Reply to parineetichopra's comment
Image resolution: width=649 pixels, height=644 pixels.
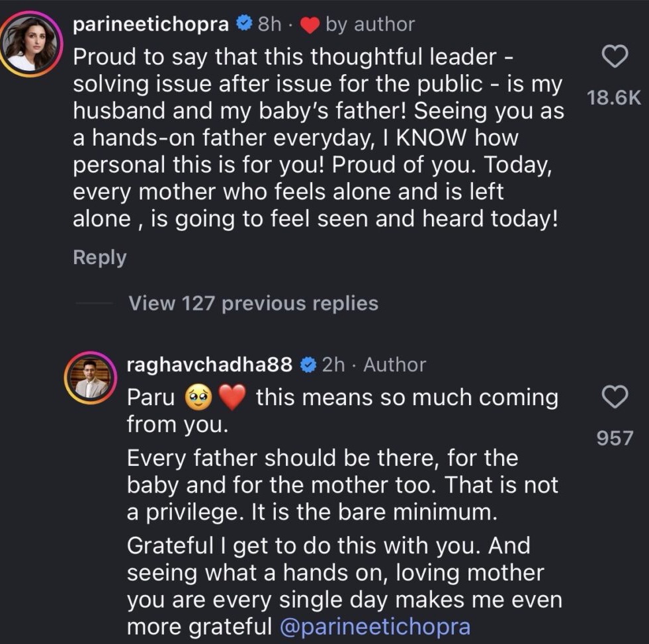(99, 257)
